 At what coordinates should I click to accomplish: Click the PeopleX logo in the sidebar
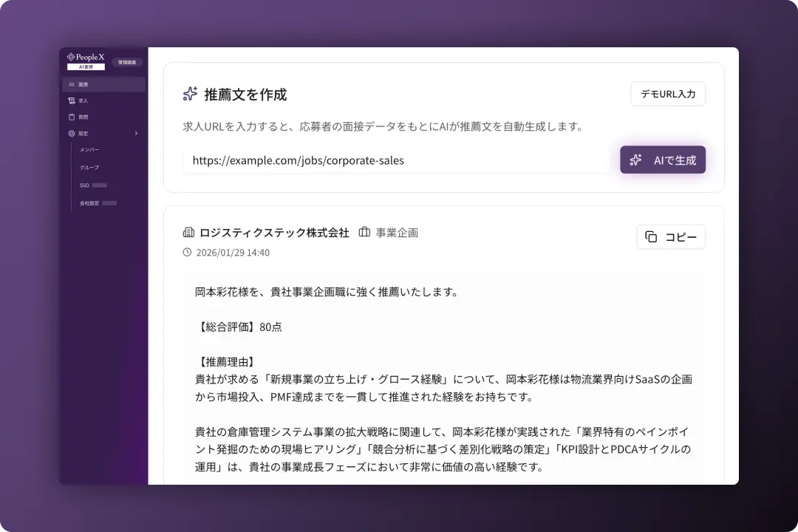(x=85, y=57)
